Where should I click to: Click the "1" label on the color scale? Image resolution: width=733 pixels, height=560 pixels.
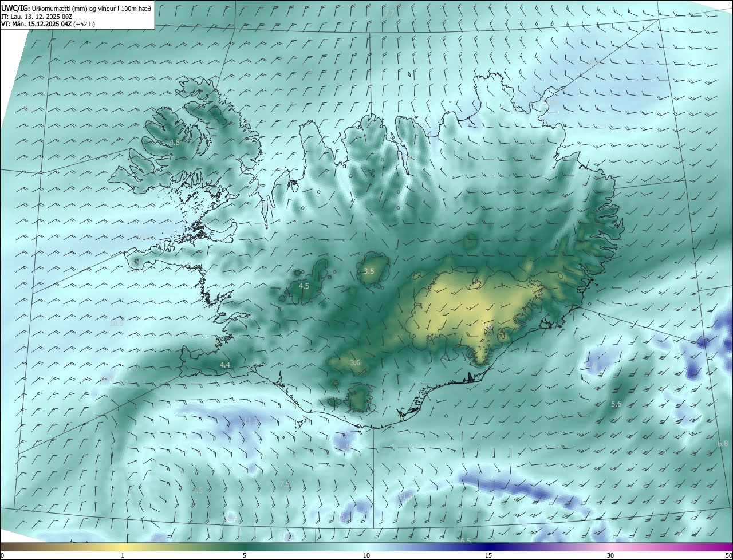click(123, 555)
